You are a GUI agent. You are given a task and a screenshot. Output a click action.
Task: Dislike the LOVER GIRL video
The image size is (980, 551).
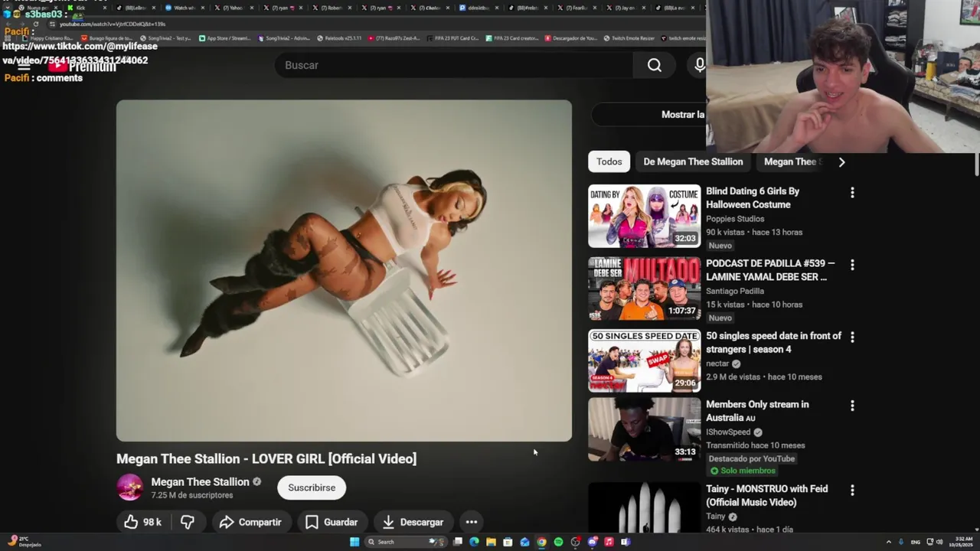click(x=188, y=522)
